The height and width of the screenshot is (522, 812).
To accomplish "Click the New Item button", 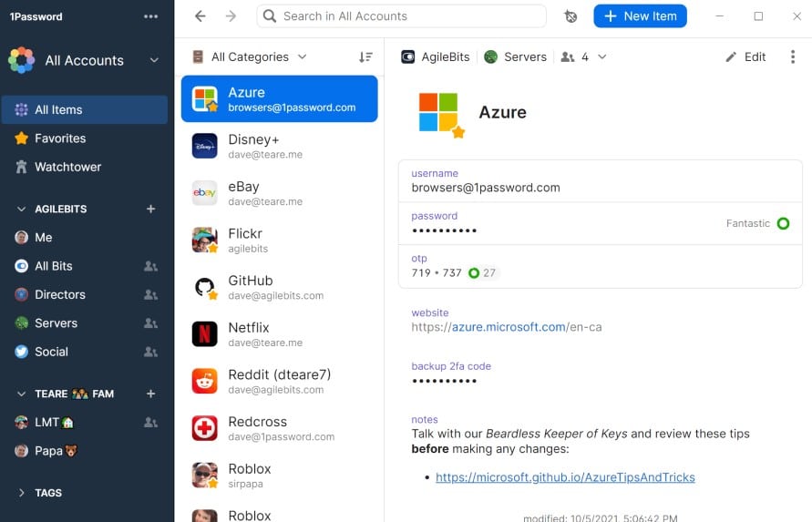I will tap(640, 16).
